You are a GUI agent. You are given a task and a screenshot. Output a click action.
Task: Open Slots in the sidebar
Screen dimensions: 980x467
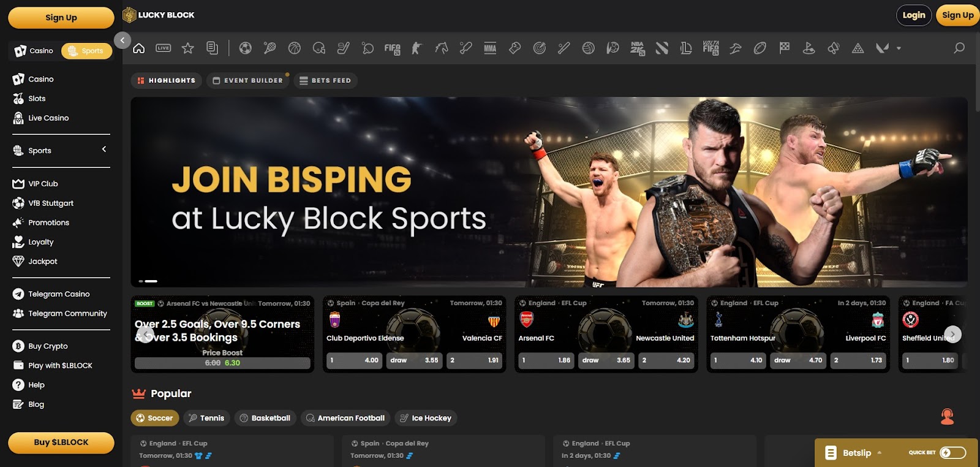[37, 98]
